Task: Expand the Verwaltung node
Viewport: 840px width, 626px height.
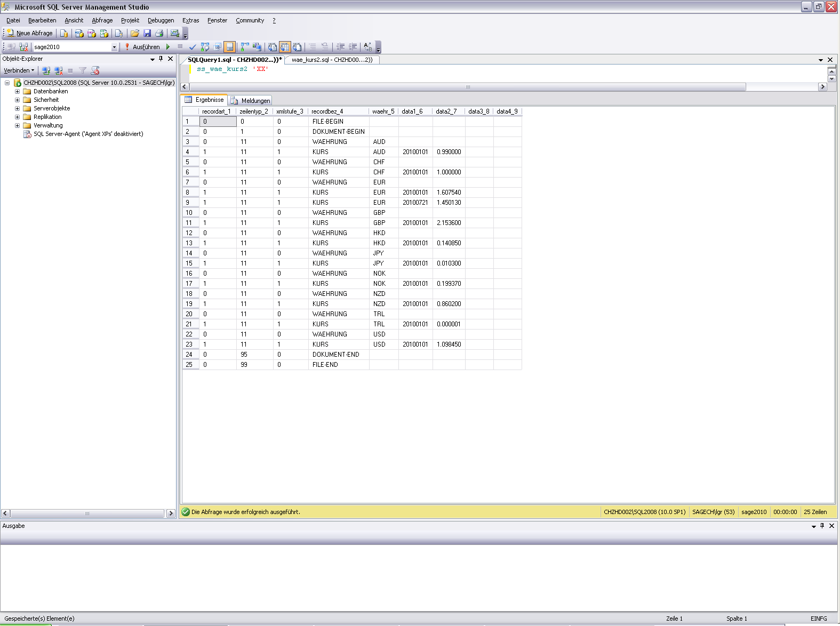Action: (17, 125)
